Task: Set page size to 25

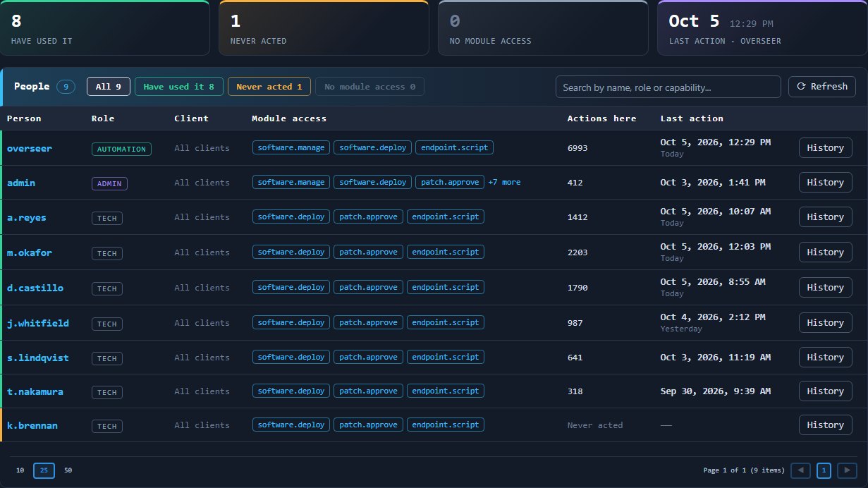Action: tap(44, 470)
